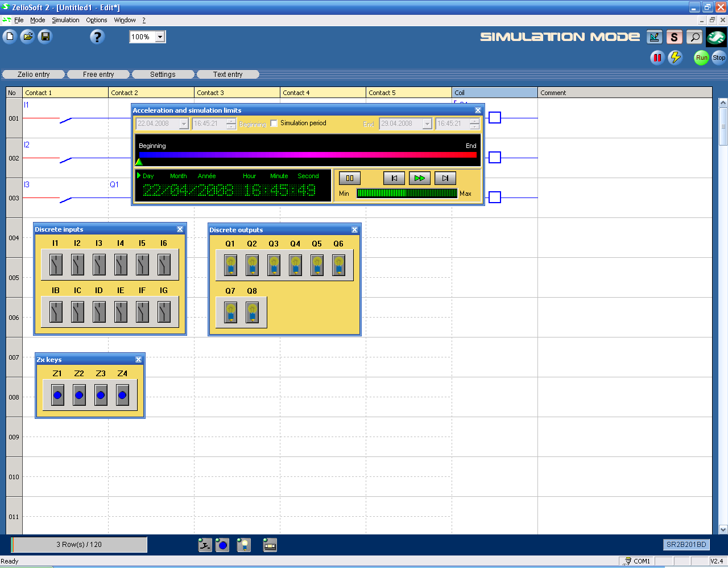Screen dimensions: 728x568
Task: Adjust the Beginning time stepper arrows
Action: coord(231,124)
